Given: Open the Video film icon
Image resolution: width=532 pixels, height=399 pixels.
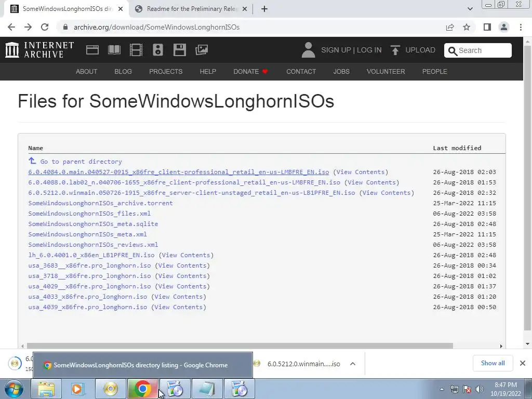Looking at the screenshot, I should (136, 50).
